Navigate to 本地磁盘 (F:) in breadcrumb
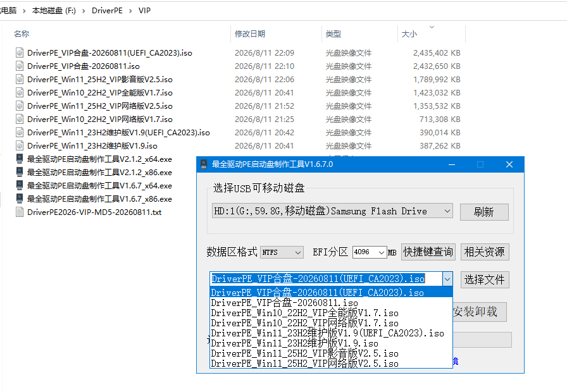Screen dimensions: 567x392 click(54, 11)
